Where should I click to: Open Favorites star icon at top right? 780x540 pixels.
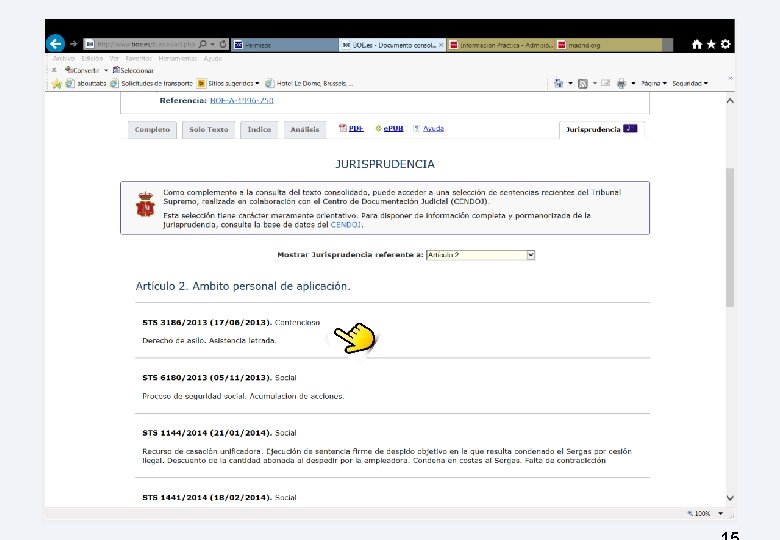(x=711, y=44)
